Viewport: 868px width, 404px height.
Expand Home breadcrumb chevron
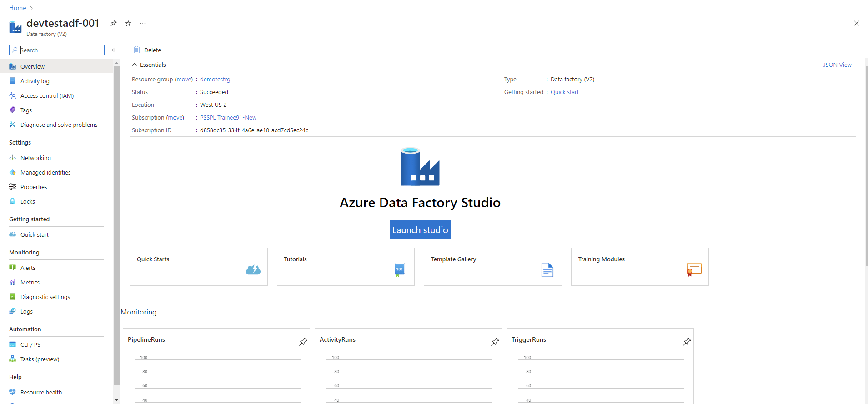(x=31, y=8)
